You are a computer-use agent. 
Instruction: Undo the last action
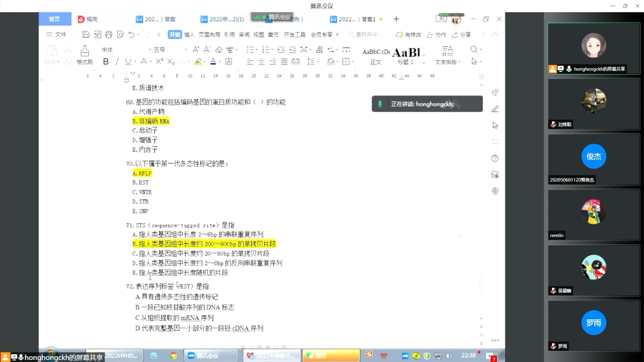tap(131, 35)
